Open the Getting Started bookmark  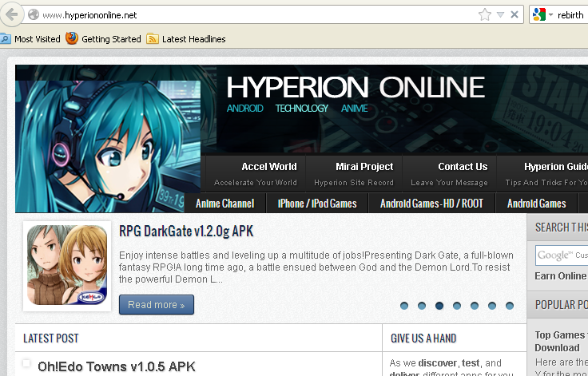(103, 39)
